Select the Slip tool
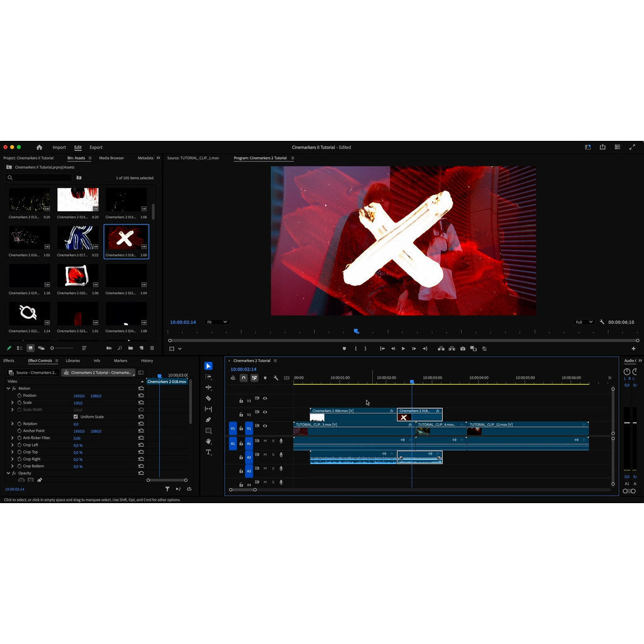Viewport: 644px width, 644px height. tap(208, 409)
